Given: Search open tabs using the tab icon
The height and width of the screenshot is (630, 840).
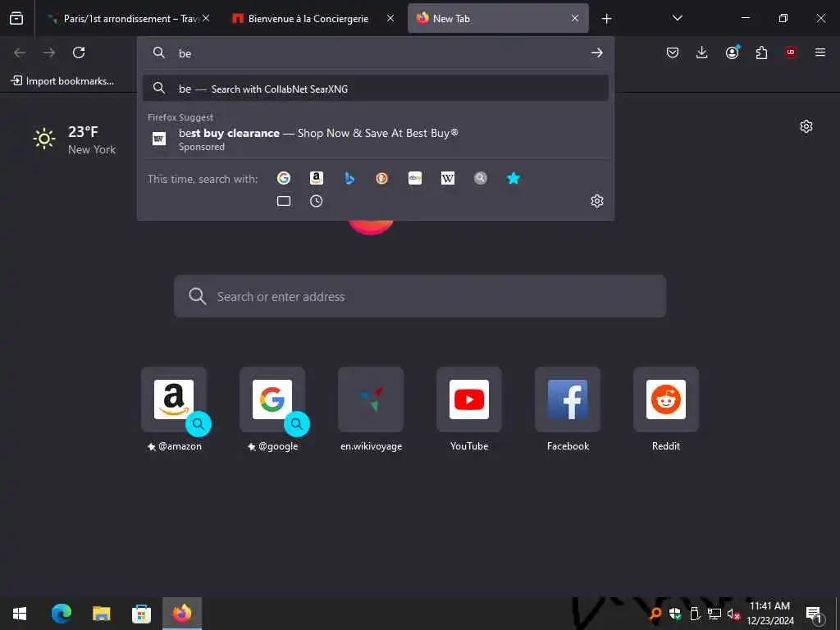Looking at the screenshot, I should 284,202.
